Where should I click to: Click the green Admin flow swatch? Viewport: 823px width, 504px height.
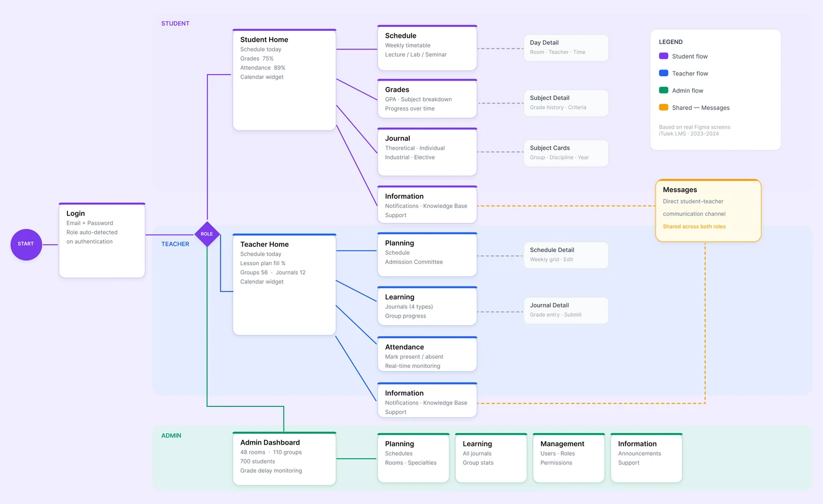coord(664,90)
